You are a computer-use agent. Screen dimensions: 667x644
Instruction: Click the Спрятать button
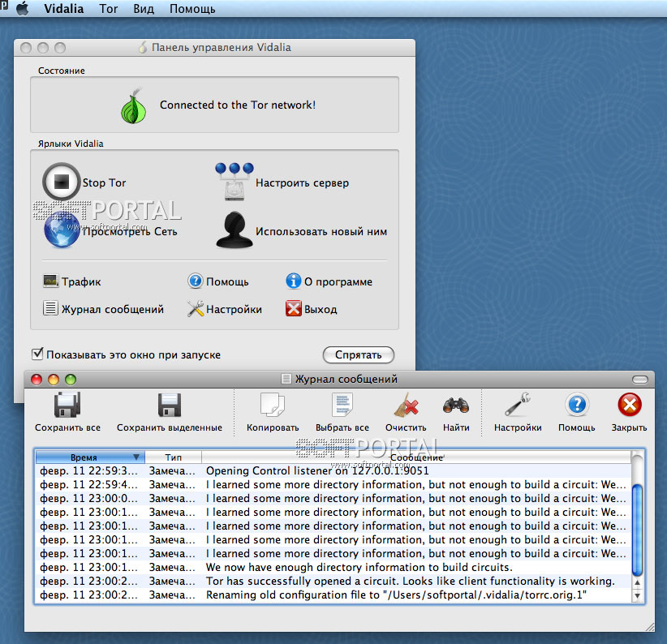(358, 354)
